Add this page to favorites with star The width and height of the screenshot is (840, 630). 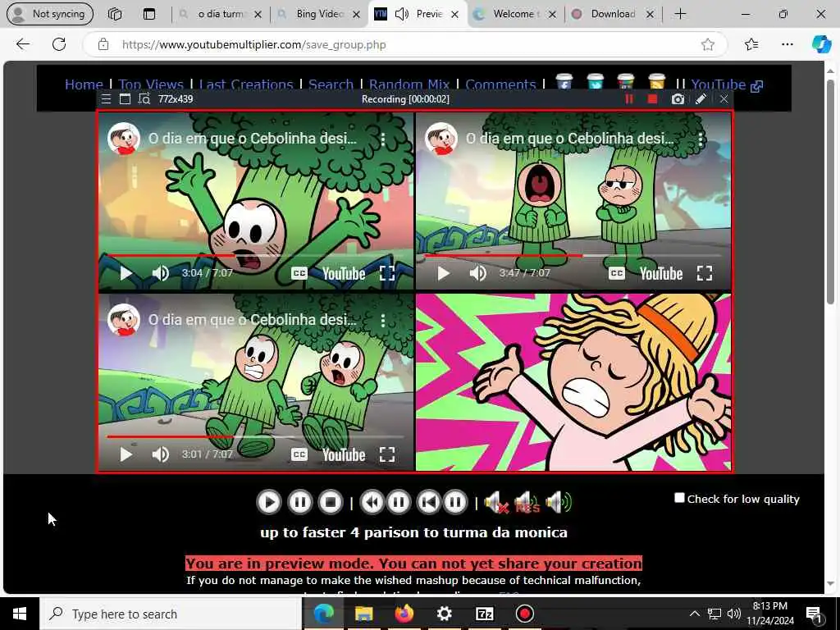(x=708, y=44)
